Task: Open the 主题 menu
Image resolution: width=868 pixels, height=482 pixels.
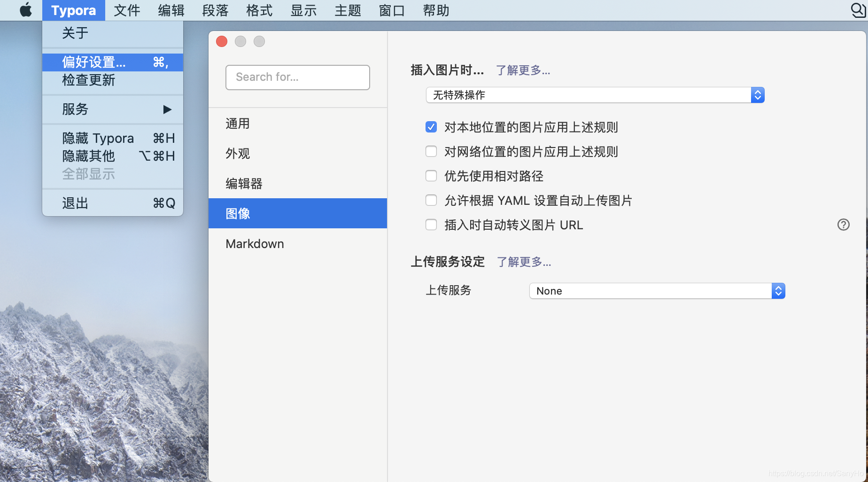Action: click(x=348, y=10)
